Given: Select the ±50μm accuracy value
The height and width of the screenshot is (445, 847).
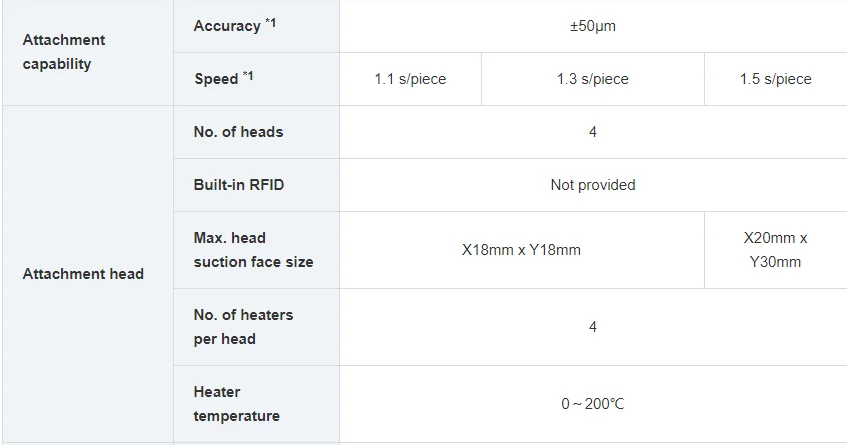Looking at the screenshot, I should 592,26.
